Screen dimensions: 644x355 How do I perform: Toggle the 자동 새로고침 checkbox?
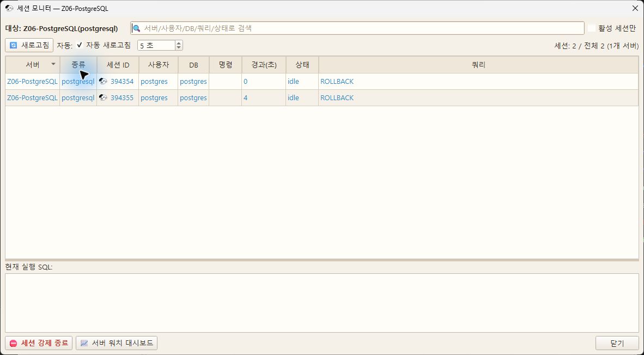pyautogui.click(x=80, y=45)
